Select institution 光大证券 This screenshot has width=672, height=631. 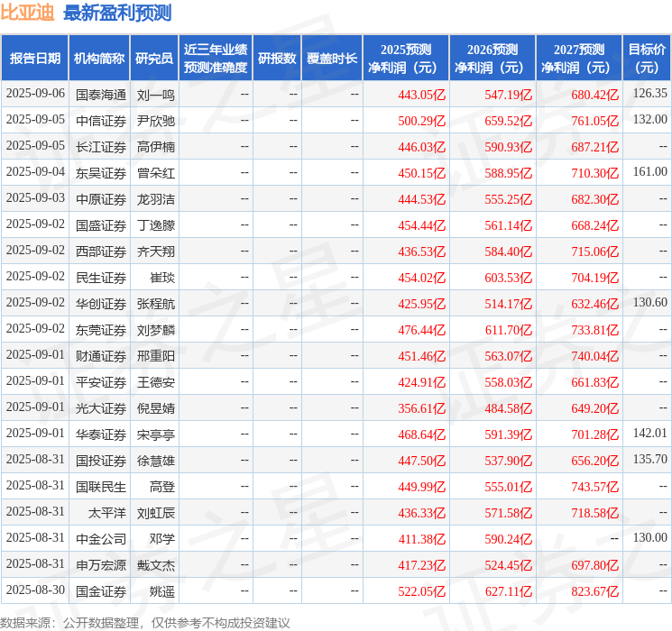tap(101, 408)
